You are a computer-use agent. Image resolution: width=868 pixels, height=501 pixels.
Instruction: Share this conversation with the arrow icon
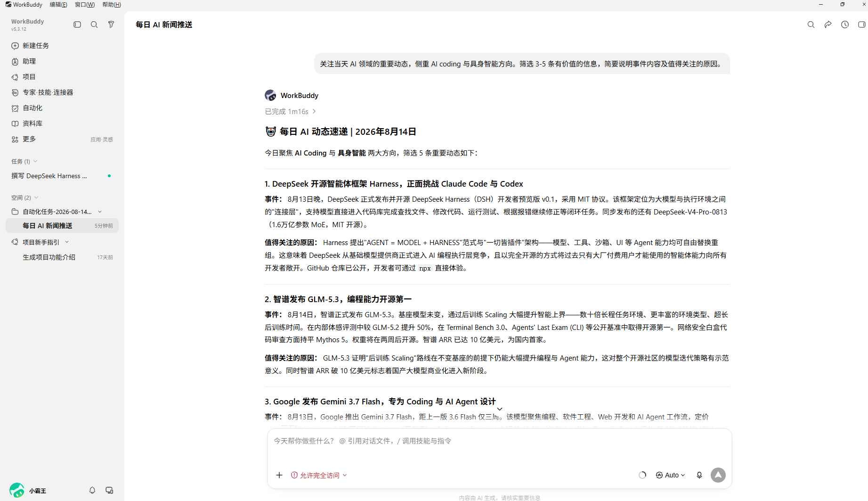[x=828, y=25]
